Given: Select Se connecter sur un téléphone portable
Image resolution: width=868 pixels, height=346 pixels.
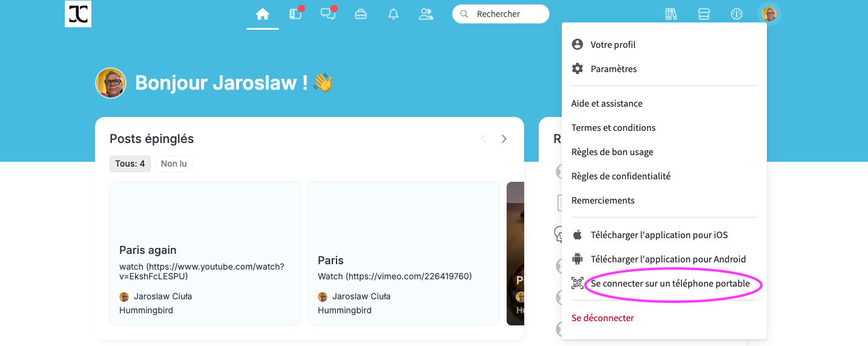Looking at the screenshot, I should pos(669,284).
